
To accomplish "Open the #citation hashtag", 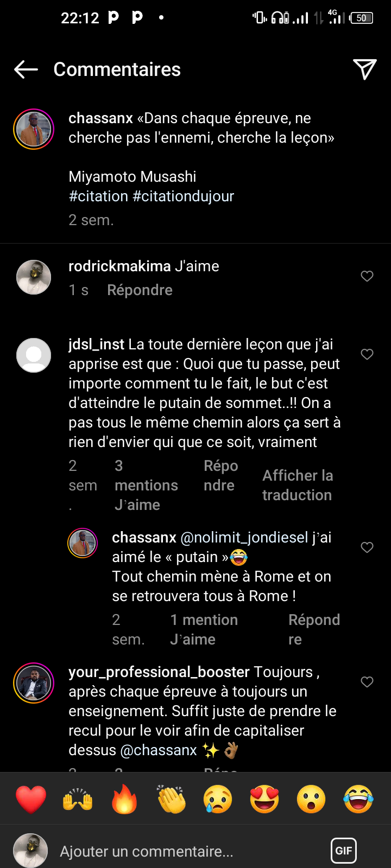I will point(98,196).
